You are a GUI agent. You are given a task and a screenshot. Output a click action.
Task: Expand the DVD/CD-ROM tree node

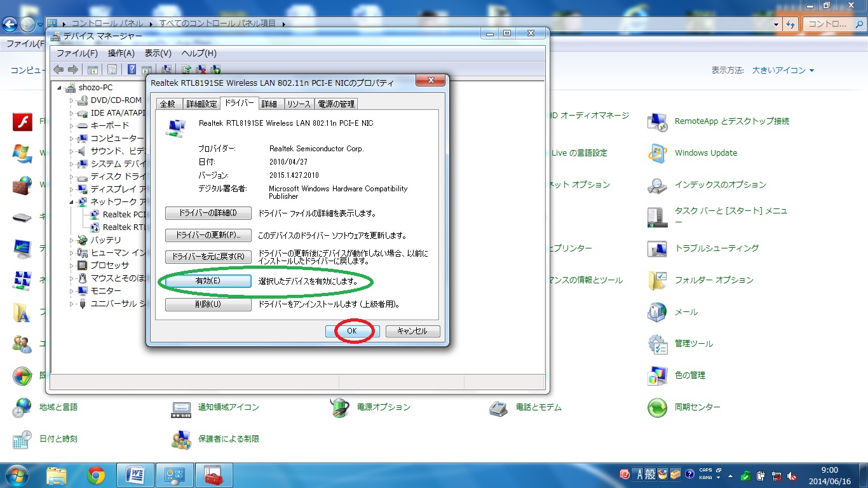pos(72,100)
